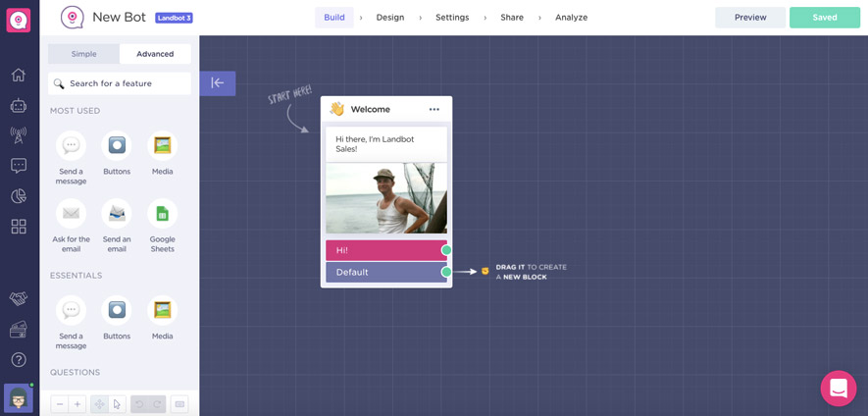868x416 pixels.
Task: Click in the Search for a feature field
Action: point(120,83)
